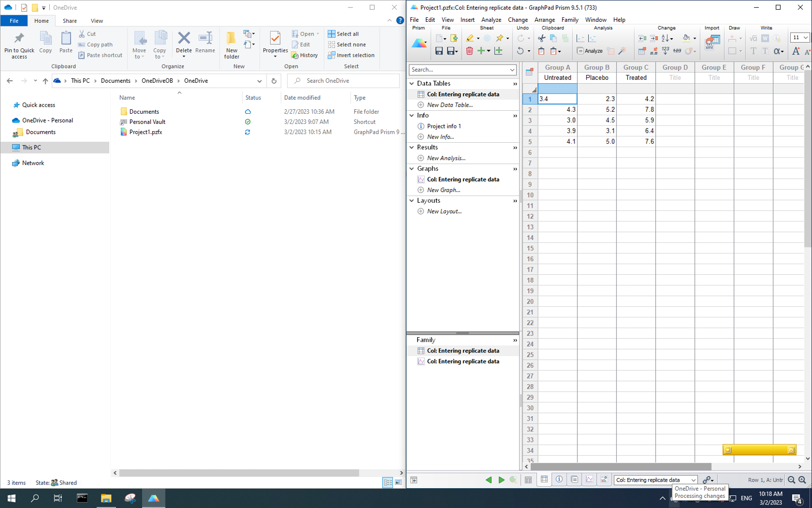The image size is (812, 508).
Task: Toggle the large icons view in Explorer
Action: pyautogui.click(x=398, y=483)
